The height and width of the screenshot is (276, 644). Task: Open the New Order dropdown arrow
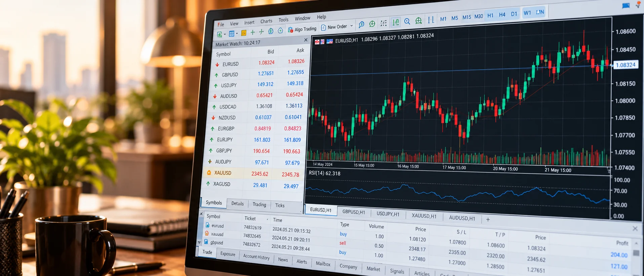352,26
